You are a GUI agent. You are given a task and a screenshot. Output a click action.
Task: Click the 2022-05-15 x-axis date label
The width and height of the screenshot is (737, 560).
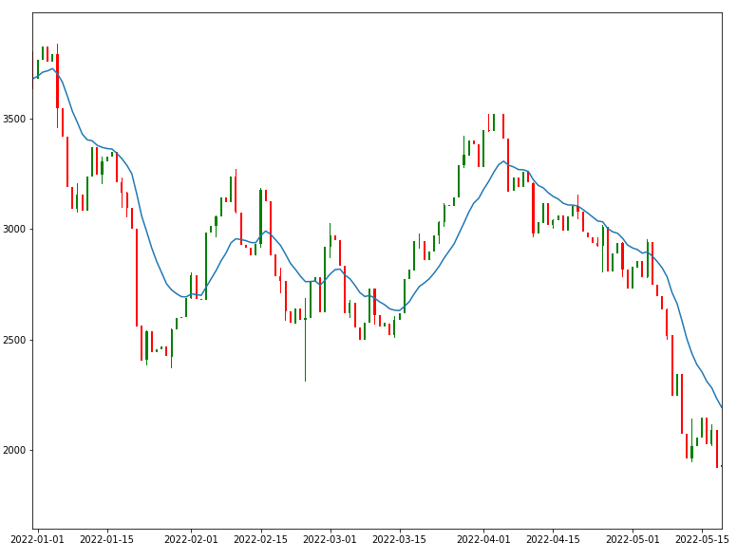(x=702, y=539)
